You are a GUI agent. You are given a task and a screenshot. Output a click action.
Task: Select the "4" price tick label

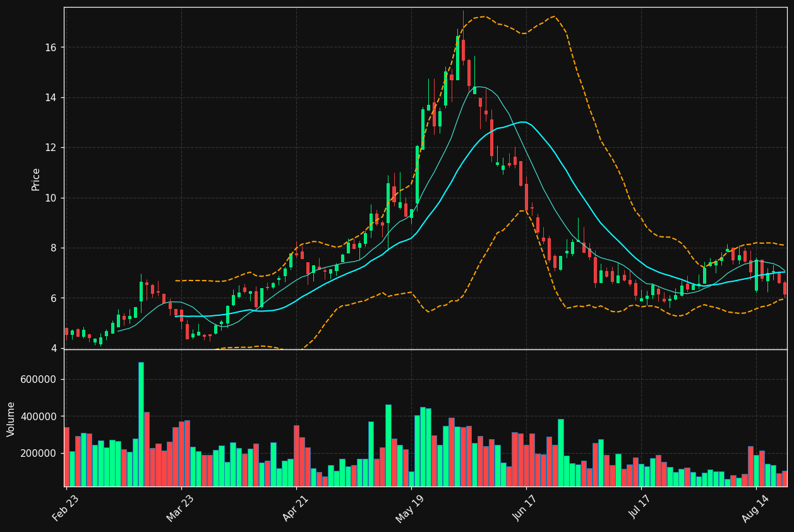[54, 349]
